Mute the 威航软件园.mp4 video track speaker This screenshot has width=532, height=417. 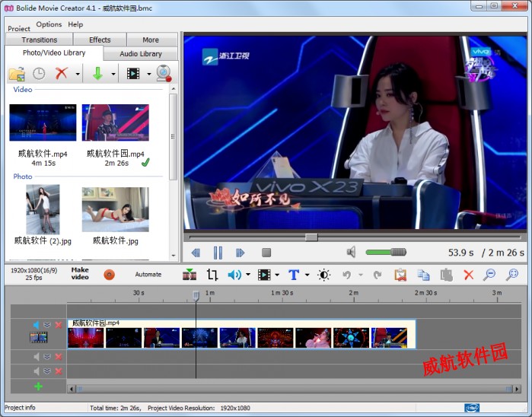(36, 325)
